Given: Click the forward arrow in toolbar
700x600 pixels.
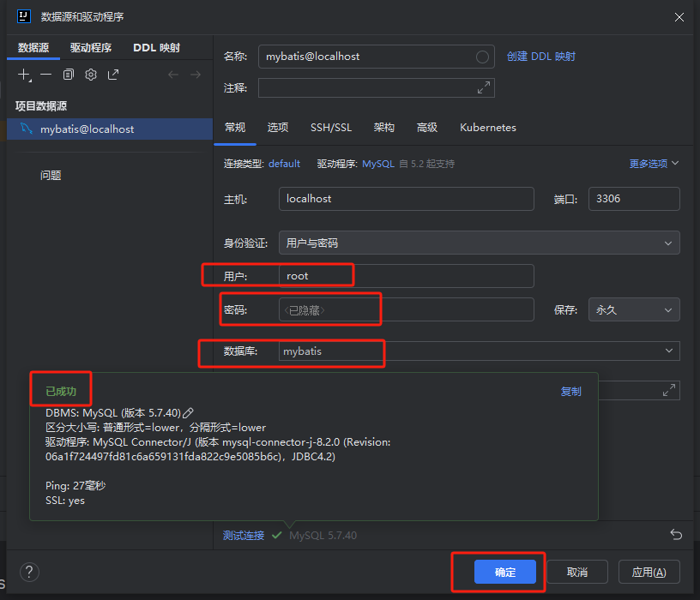Looking at the screenshot, I should pyautogui.click(x=196, y=75).
